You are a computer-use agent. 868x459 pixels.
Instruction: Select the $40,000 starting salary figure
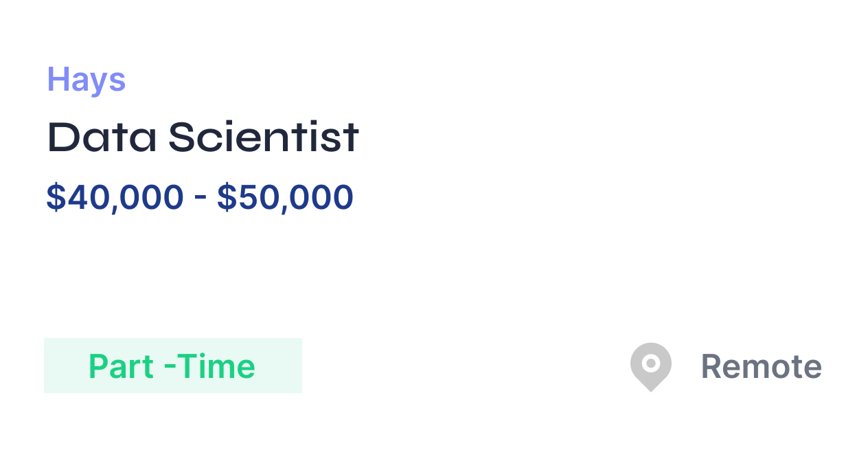pyautogui.click(x=115, y=197)
